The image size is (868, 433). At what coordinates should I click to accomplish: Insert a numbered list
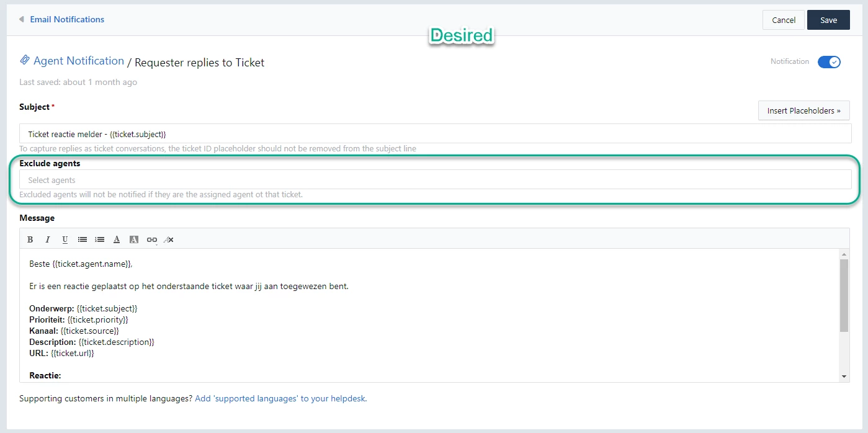(x=99, y=239)
